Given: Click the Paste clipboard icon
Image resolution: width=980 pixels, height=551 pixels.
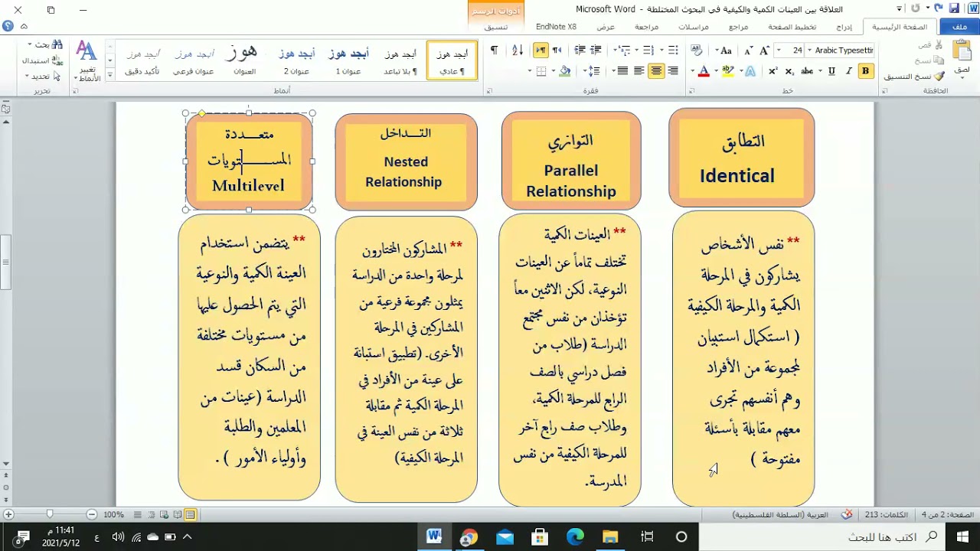Looking at the screenshot, I should click(964, 51).
